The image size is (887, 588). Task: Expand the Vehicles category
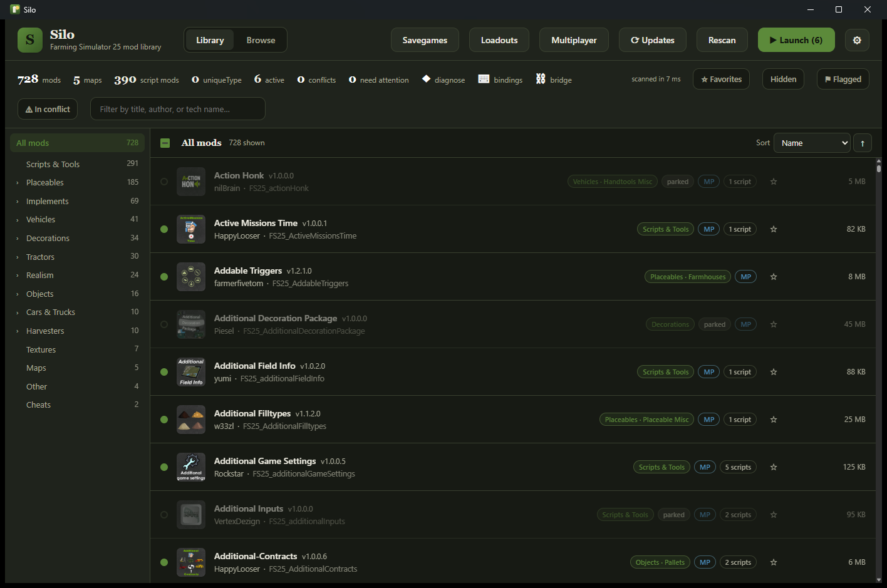click(18, 220)
